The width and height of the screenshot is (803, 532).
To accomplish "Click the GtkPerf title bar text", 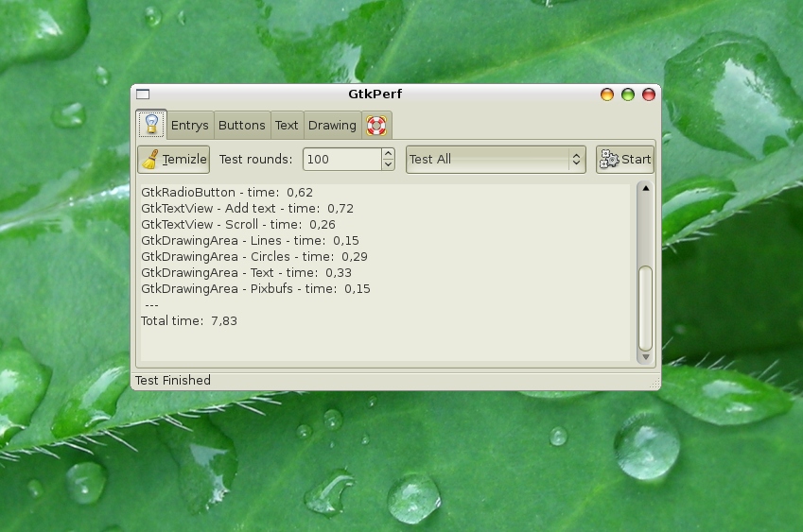I will click(375, 94).
